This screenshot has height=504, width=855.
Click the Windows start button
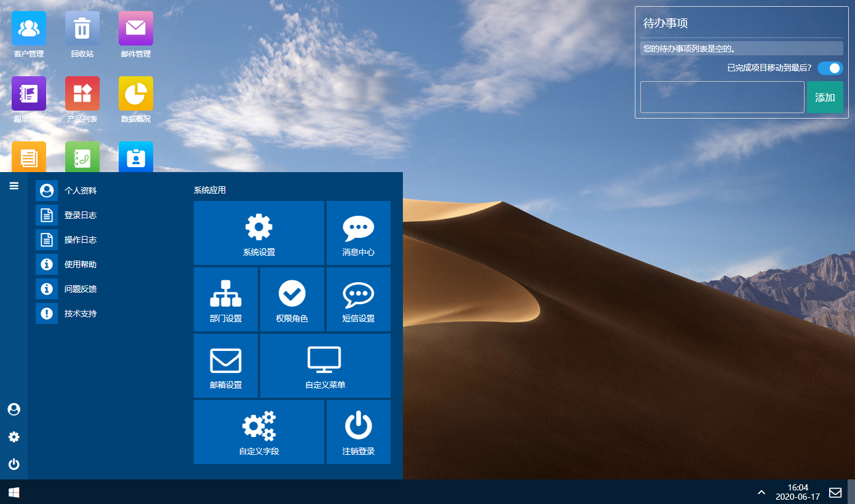pos(14,492)
